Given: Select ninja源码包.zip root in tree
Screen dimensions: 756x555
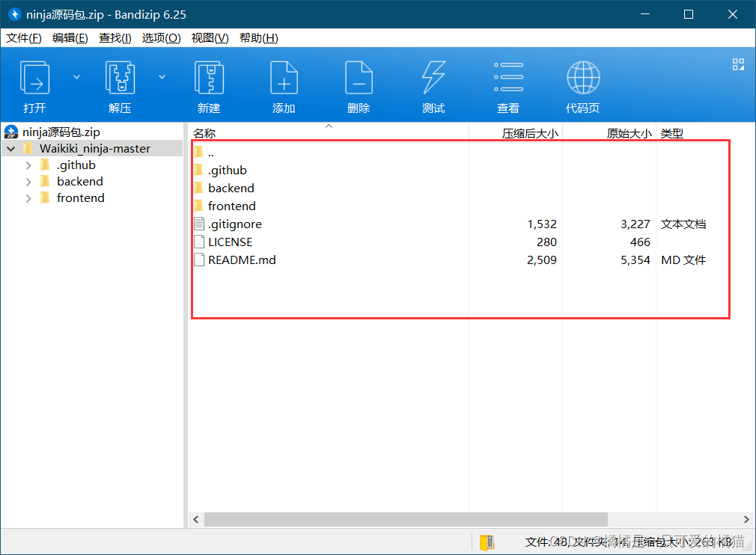Looking at the screenshot, I should (61, 132).
